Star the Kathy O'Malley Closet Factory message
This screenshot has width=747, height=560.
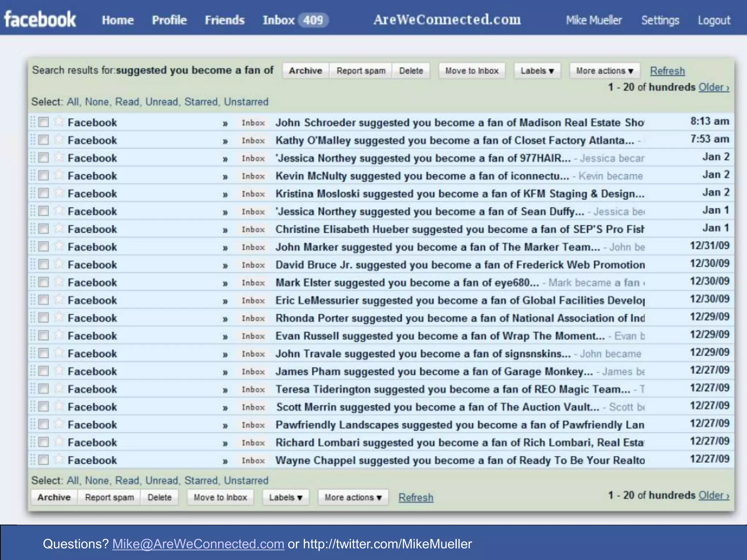[58, 139]
